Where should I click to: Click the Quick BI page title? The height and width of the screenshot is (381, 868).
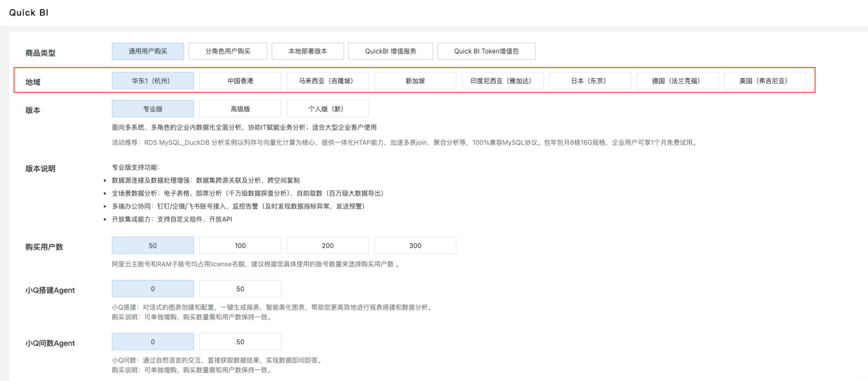[29, 12]
